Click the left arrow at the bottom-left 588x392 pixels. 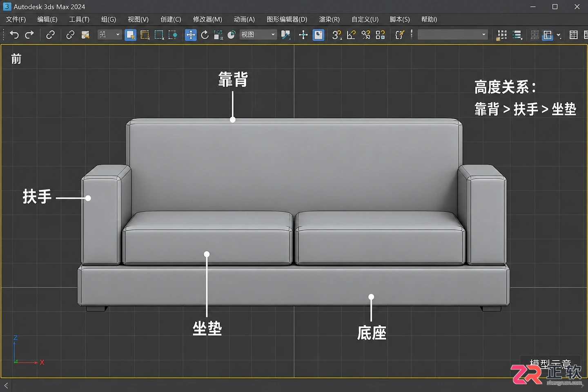[x=6, y=385]
